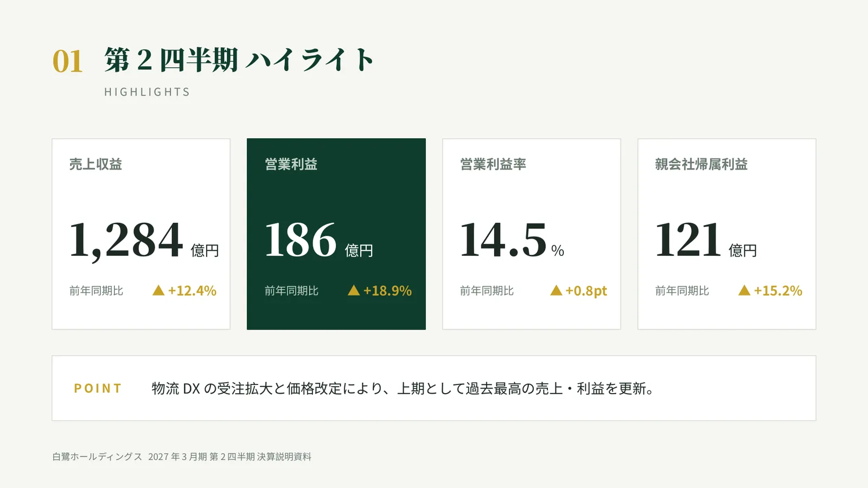Click the 億円 unit next to 1,284

205,251
